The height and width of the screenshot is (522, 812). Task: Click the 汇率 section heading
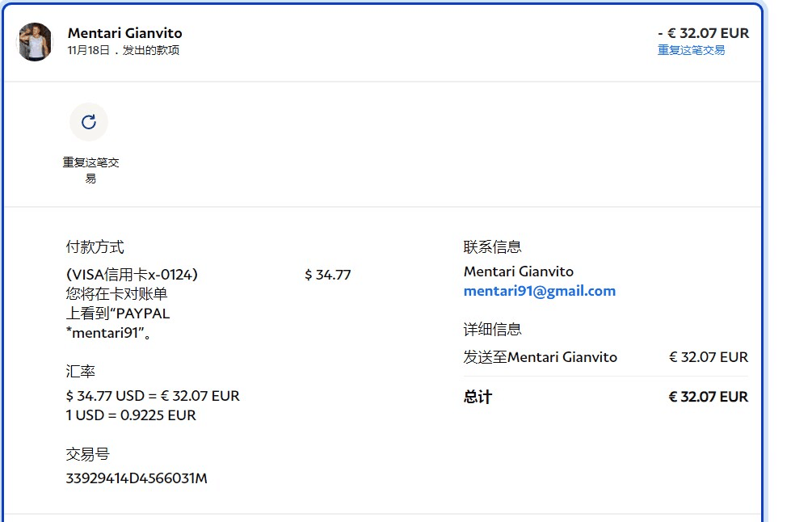[x=80, y=372]
